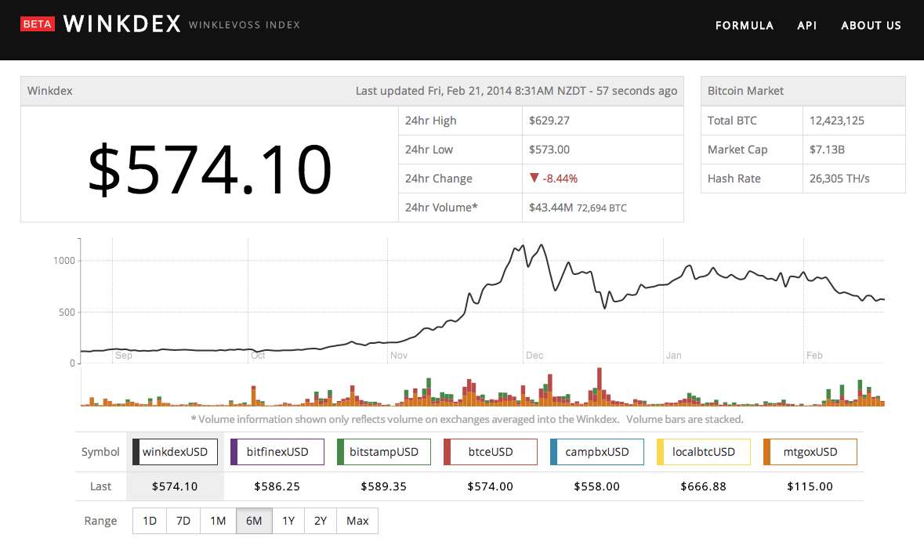Click the Nov label on chart axis
924x560 pixels.
click(x=399, y=355)
